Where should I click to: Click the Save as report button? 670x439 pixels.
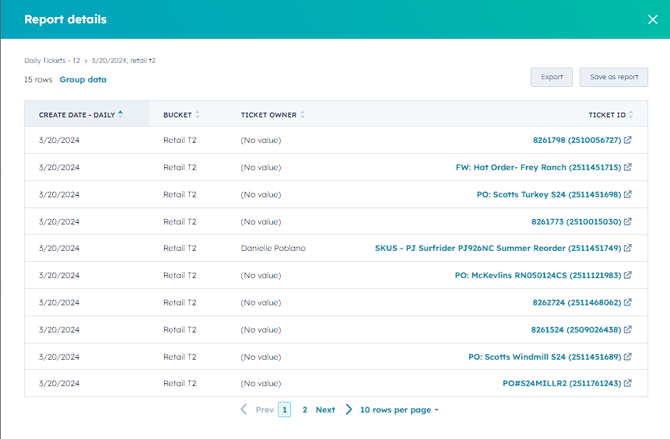pyautogui.click(x=614, y=77)
